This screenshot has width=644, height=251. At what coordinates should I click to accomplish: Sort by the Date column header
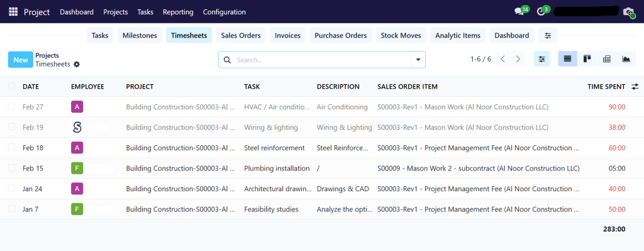(31, 87)
